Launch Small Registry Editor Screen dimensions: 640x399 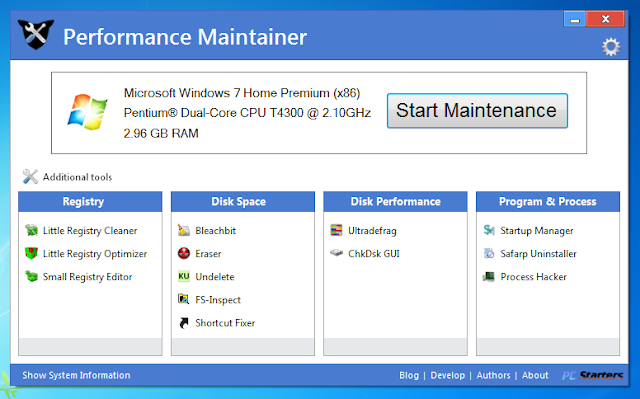tap(87, 277)
